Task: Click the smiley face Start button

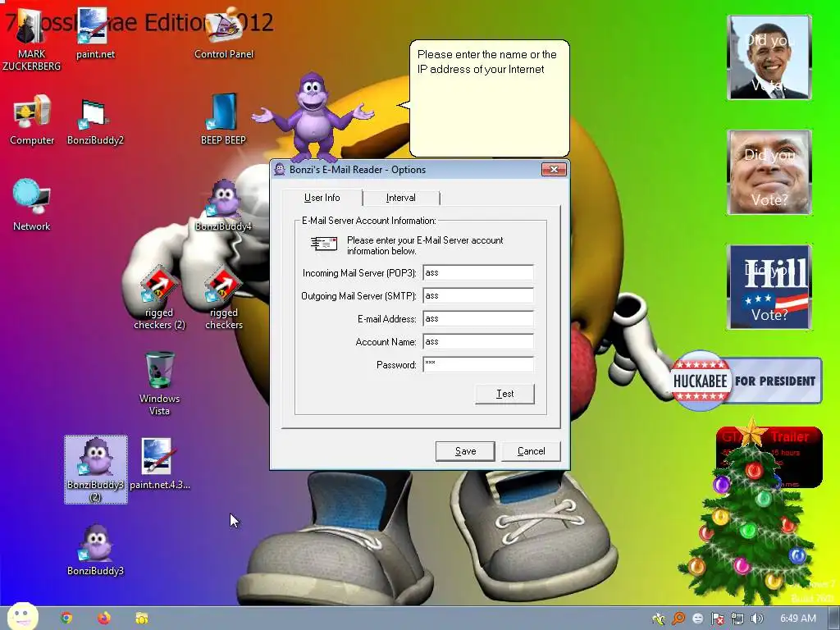Action: coord(23,617)
